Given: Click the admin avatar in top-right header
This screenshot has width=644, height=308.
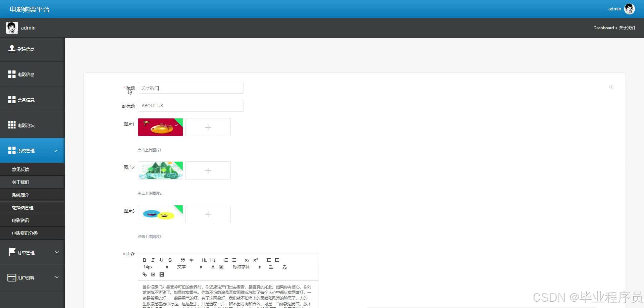Looking at the screenshot, I should pos(629,9).
